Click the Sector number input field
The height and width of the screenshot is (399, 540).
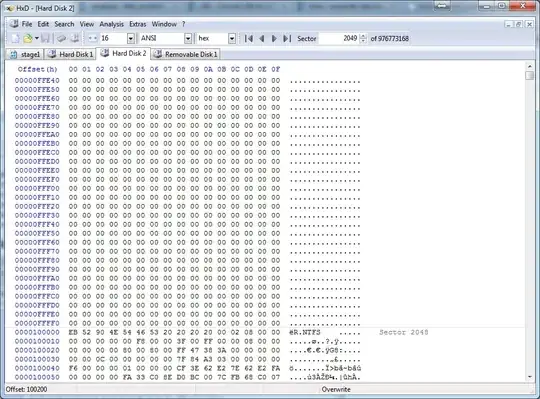pyautogui.click(x=339, y=38)
